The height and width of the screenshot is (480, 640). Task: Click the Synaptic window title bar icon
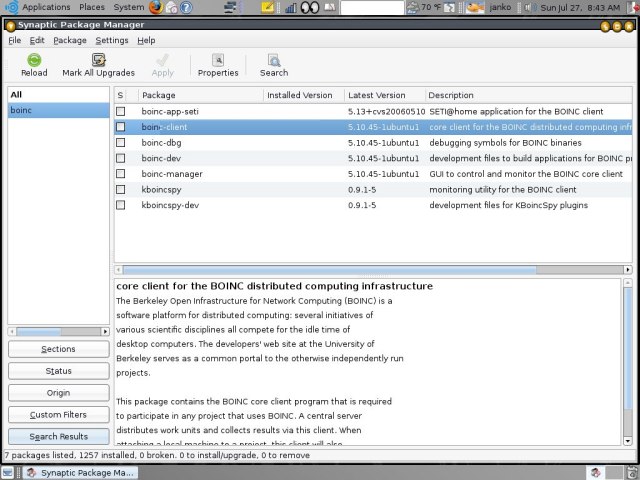(10, 25)
